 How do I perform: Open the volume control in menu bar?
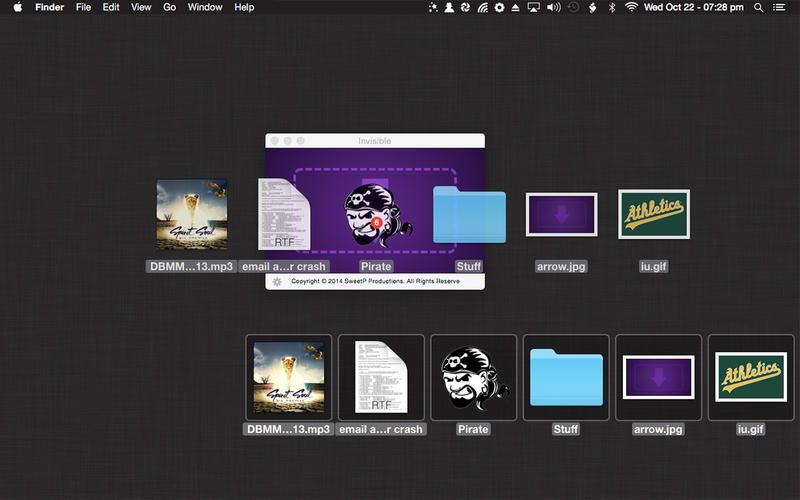(553, 7)
